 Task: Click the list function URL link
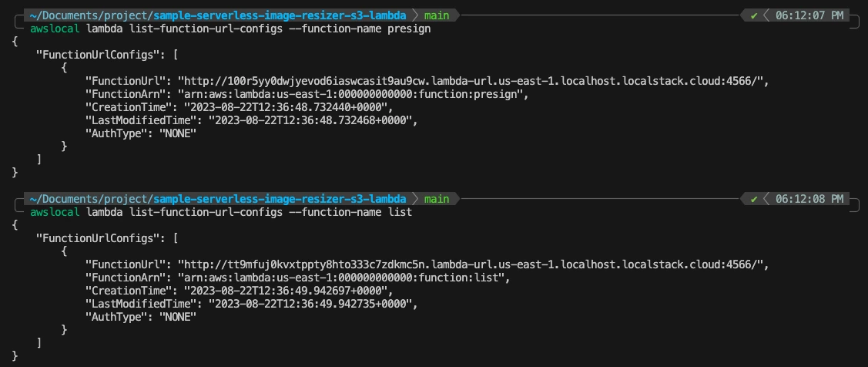(473, 264)
